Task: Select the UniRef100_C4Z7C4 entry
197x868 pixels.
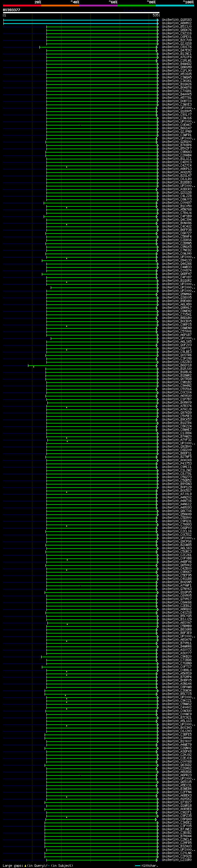Action: tap(176, 165)
